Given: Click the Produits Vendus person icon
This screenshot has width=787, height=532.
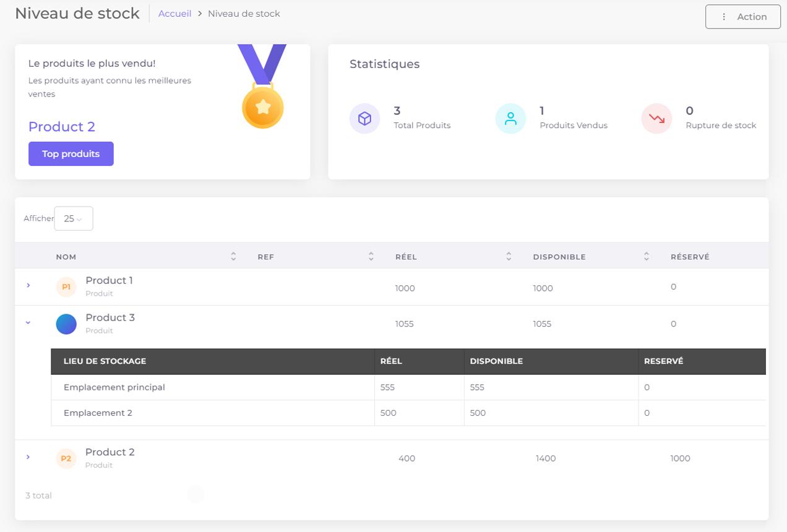Looking at the screenshot, I should pos(510,118).
